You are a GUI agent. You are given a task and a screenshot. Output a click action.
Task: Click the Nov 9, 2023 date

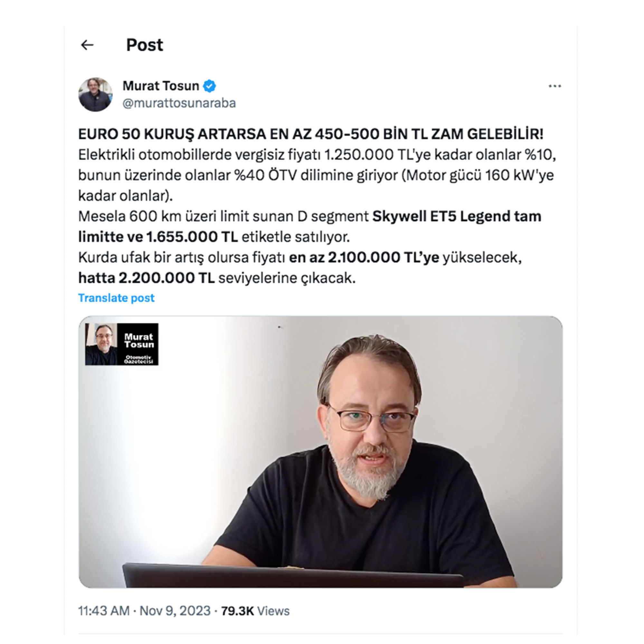pos(175,611)
